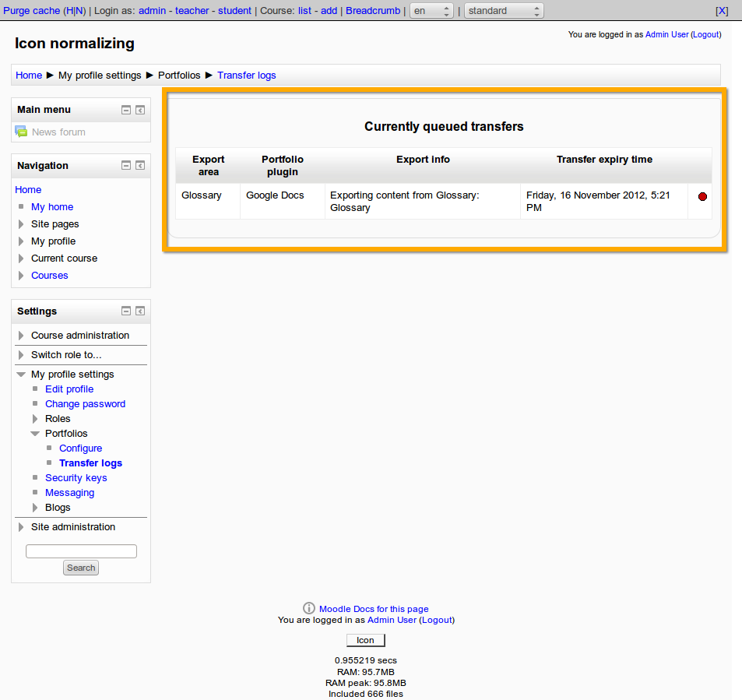Click 'Exporting content from Glossary' cell
742x700 pixels.
click(x=423, y=201)
